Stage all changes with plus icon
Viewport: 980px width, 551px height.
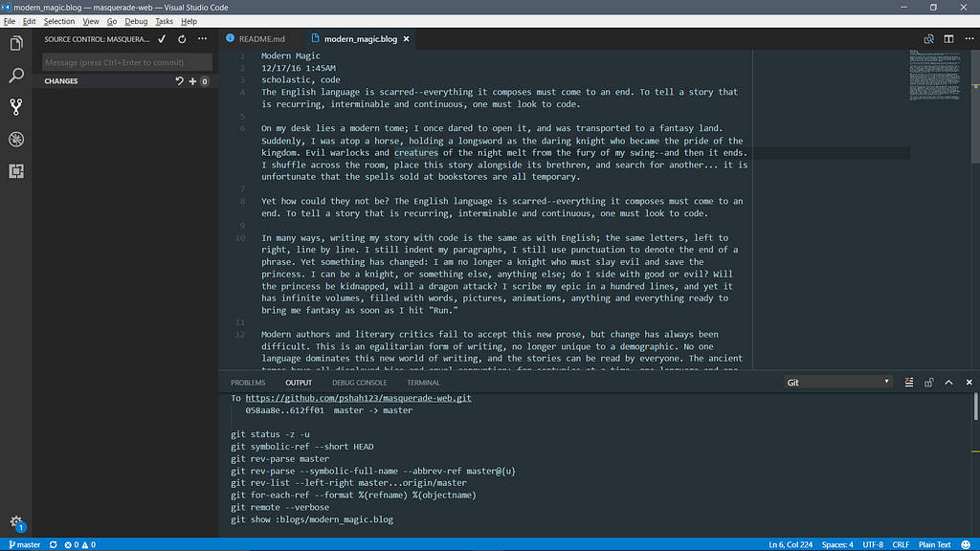192,81
